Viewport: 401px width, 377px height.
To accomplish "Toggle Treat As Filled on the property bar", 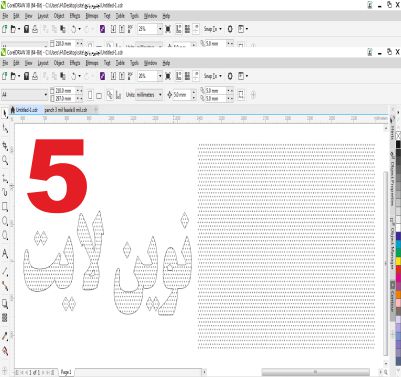I will click(x=240, y=95).
